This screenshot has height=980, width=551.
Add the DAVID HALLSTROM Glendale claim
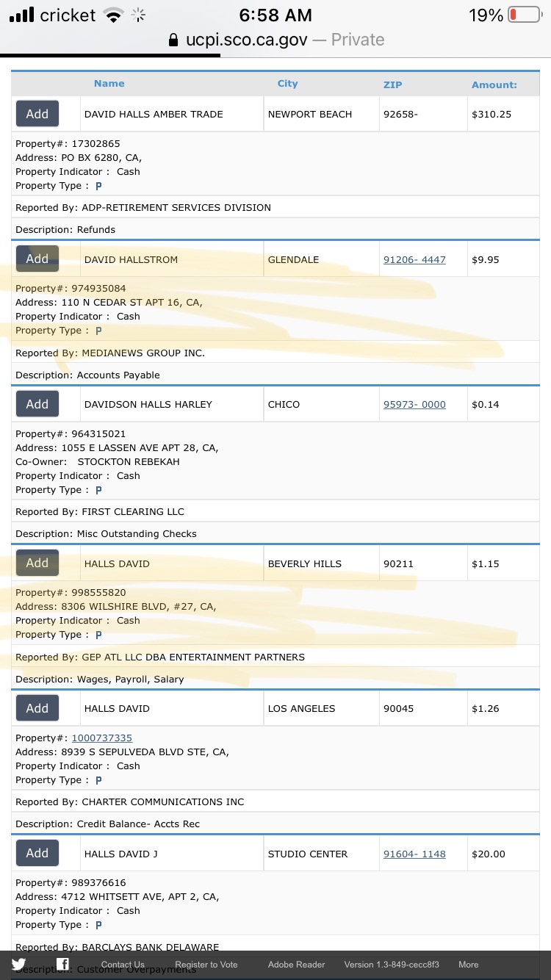point(37,259)
